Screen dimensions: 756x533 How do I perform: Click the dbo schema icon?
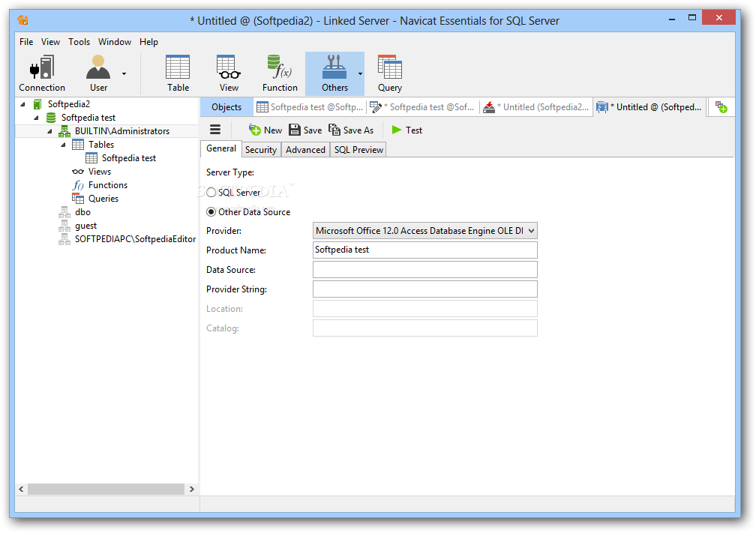(x=64, y=212)
